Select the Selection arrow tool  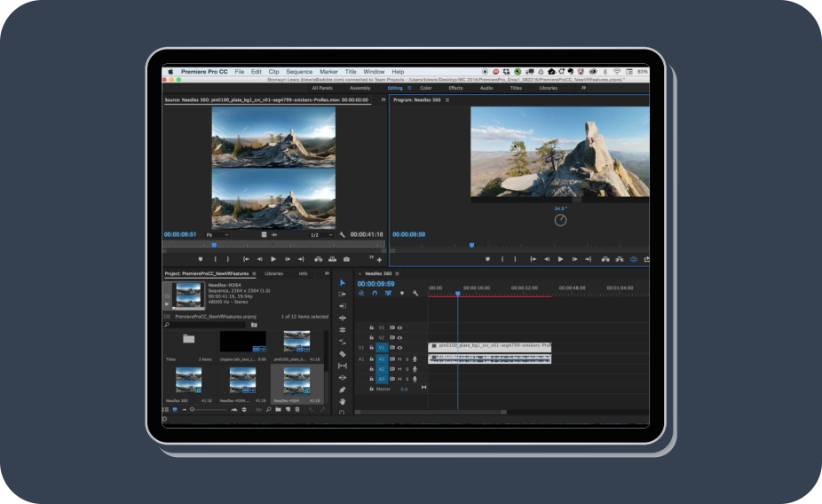pos(343,283)
